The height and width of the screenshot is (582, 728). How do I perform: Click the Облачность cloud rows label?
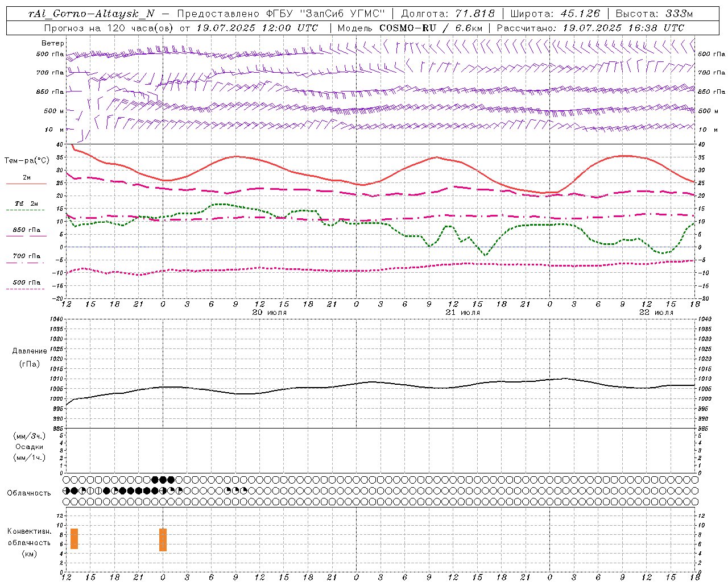click(x=29, y=493)
